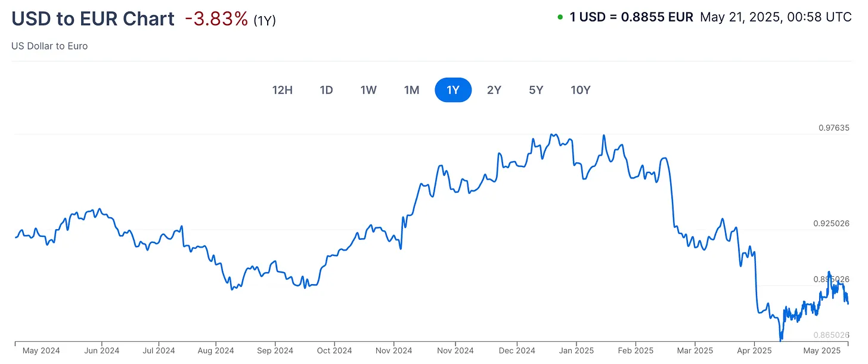Click the green live status indicator
Screen dimensions: 868x364
point(559,17)
